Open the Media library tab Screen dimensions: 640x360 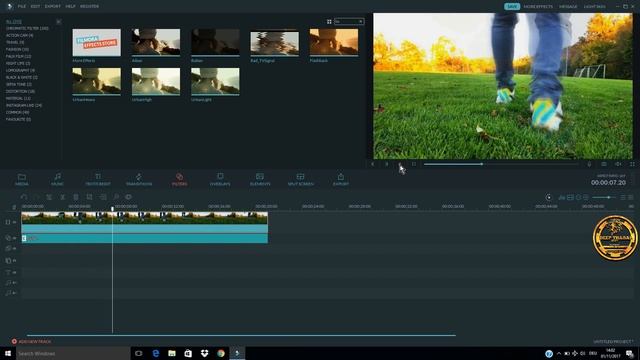(22, 179)
